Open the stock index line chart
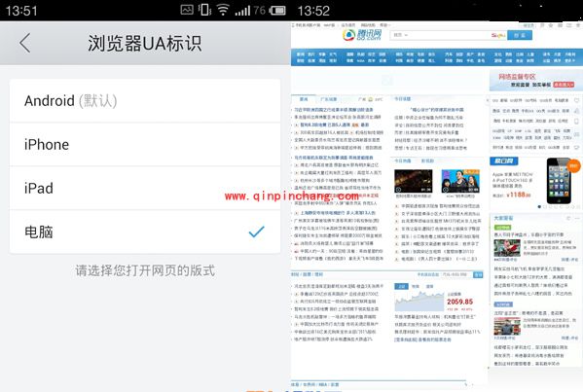583x392 pixels. click(419, 302)
